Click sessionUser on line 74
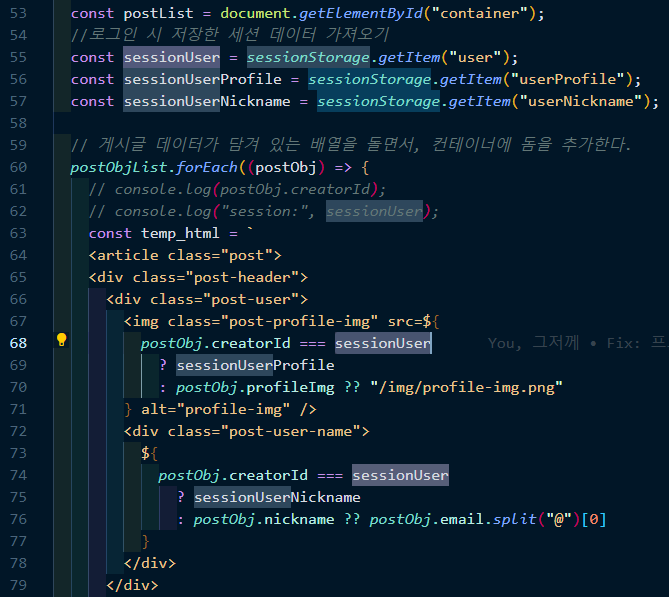669x597 pixels. (x=400, y=475)
